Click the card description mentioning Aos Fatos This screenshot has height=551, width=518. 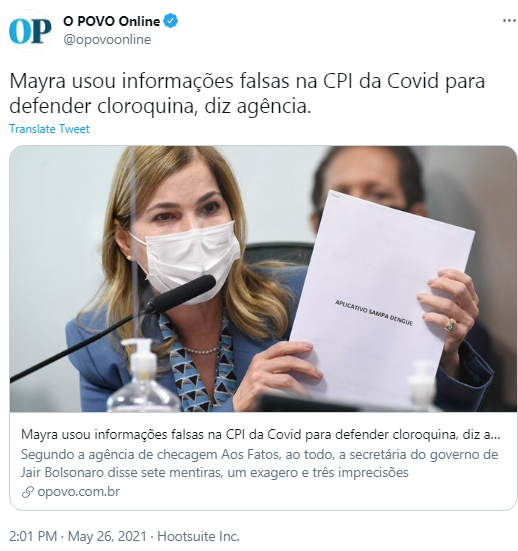click(x=259, y=463)
